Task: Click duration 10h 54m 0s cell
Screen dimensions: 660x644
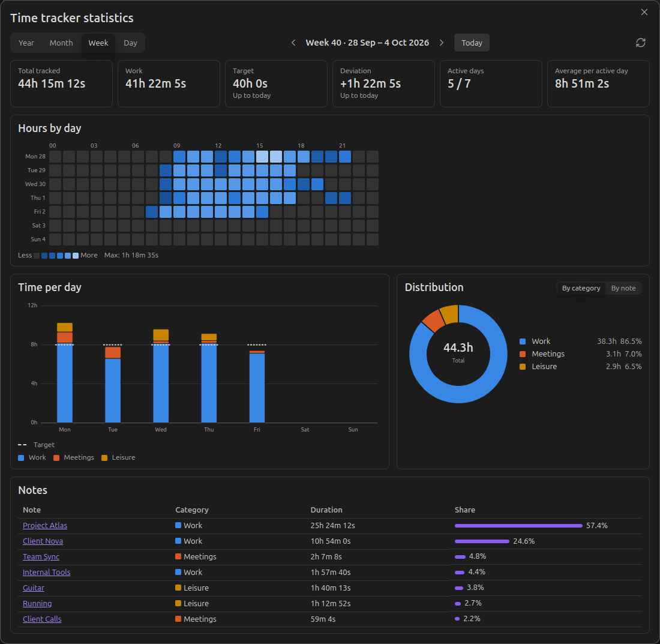Action: (x=331, y=541)
